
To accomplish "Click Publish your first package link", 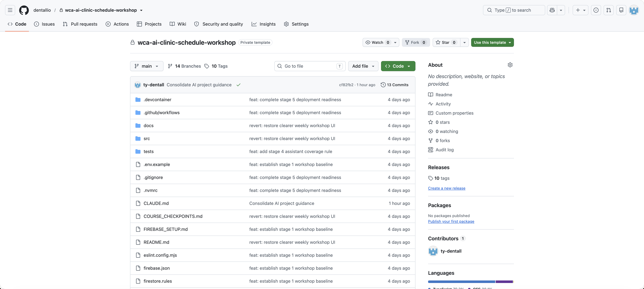I will pyautogui.click(x=451, y=221).
